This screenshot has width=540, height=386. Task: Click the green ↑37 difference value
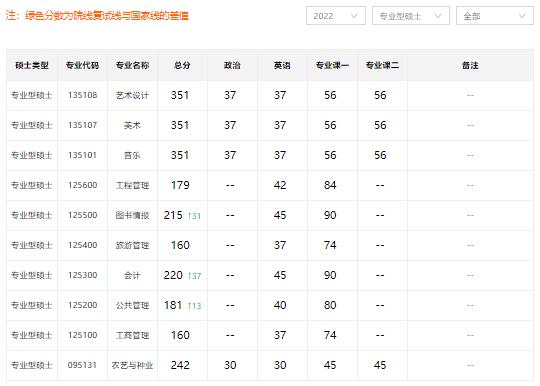(x=195, y=276)
